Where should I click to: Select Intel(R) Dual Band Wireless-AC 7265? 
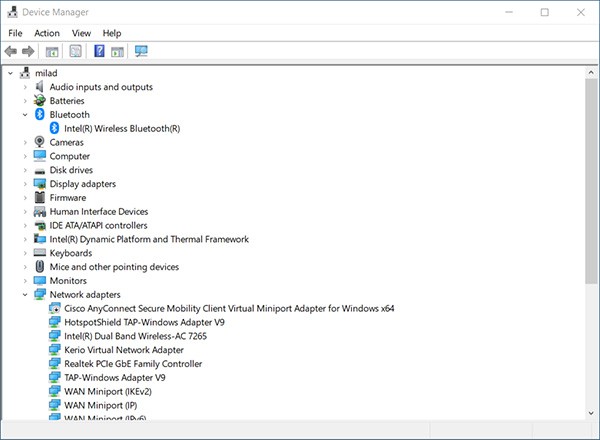tap(135, 336)
